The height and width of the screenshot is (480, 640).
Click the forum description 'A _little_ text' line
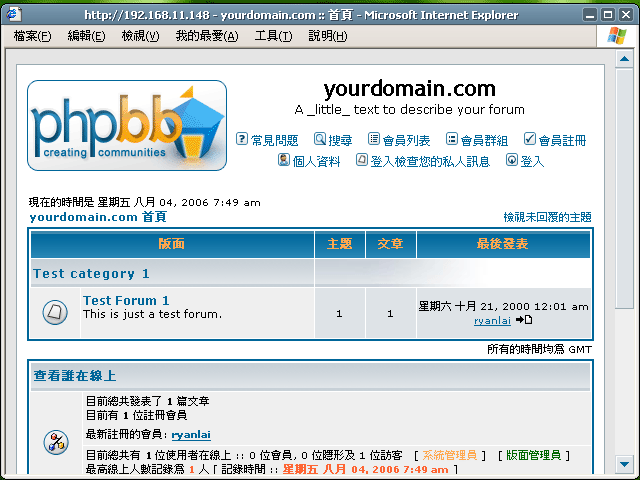pyautogui.click(x=409, y=109)
